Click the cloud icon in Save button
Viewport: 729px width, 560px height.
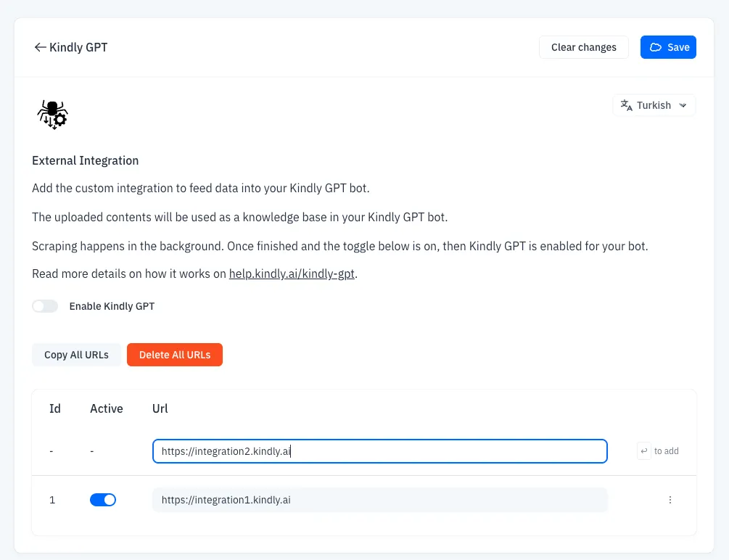656,47
